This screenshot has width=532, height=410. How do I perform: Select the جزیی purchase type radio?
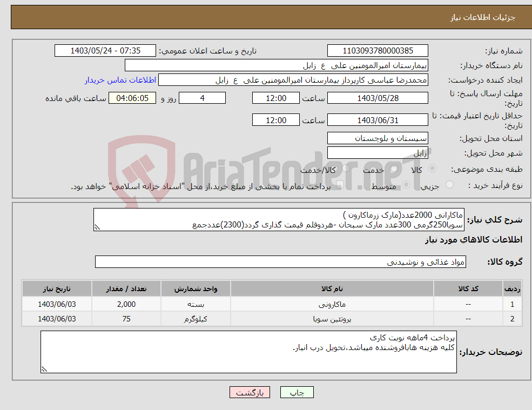pyautogui.click(x=449, y=185)
